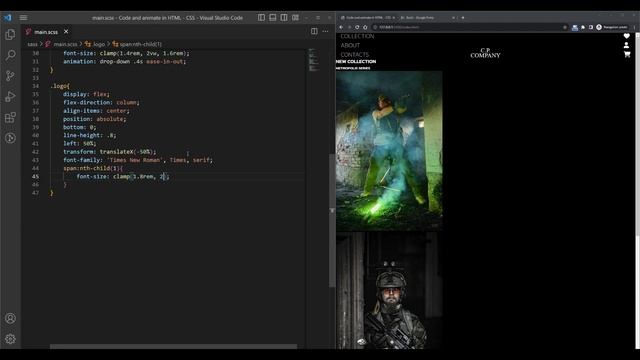Click browser Forward button
This screenshot has width=640, height=360.
[349, 27]
